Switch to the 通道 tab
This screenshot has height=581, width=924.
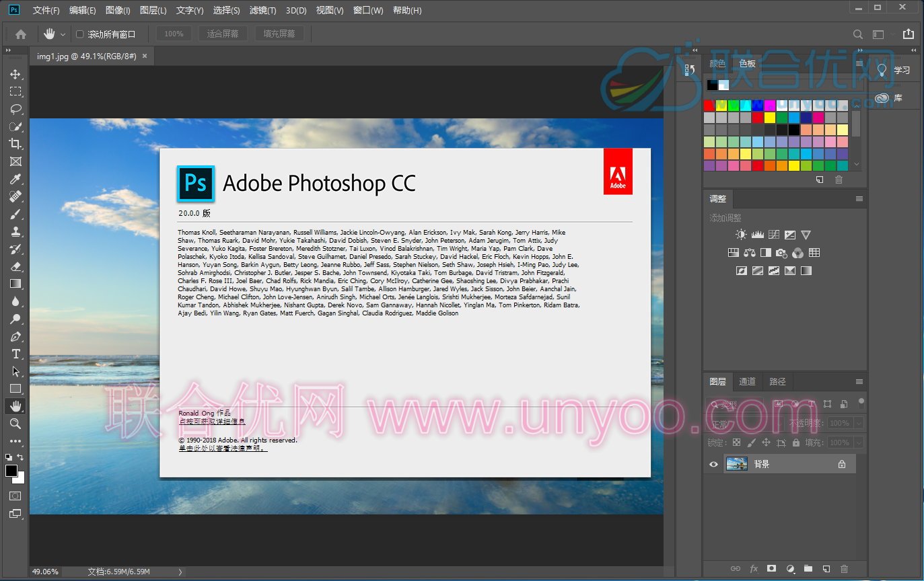tap(747, 381)
